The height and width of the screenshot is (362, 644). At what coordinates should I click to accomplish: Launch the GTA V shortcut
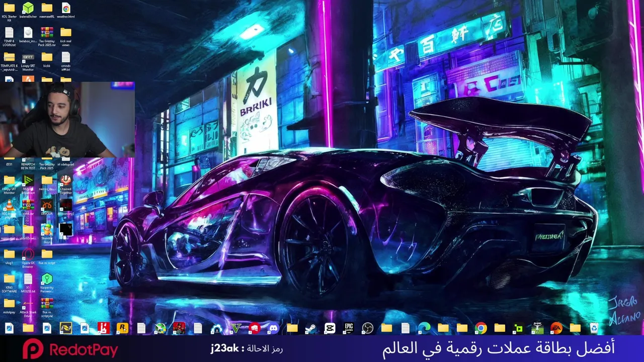point(235,328)
